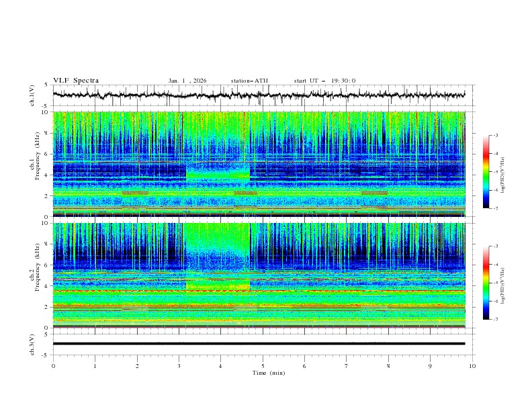Click the "station=ATH" header label
Screen dimensions: 532x411
coord(249,81)
